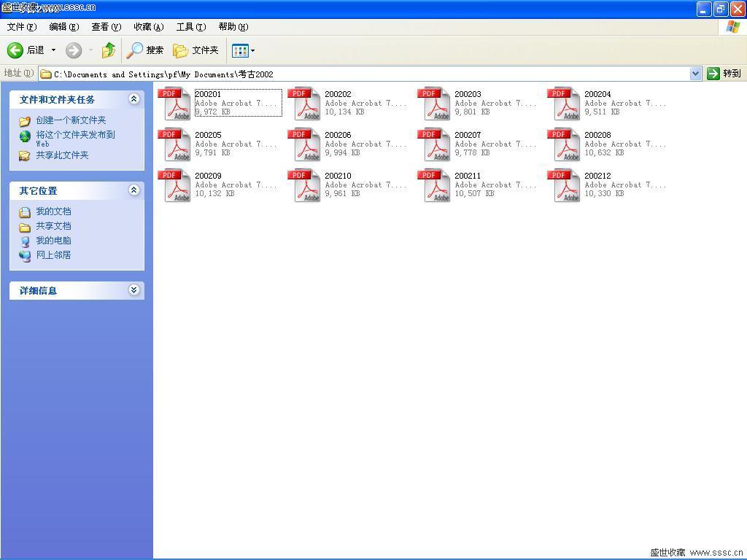Click the Up folder icon

(109, 50)
